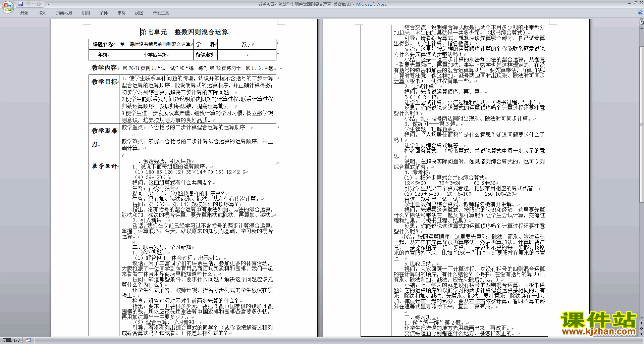Image resolution: width=644 pixels, height=344 pixels.
Task: Undo the last action
Action: 28,4
